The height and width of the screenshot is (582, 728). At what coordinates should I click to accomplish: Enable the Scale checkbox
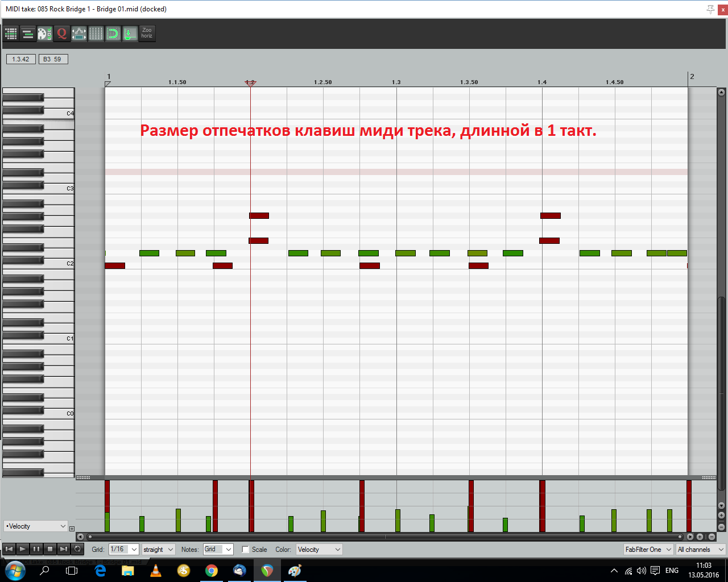pyautogui.click(x=246, y=550)
